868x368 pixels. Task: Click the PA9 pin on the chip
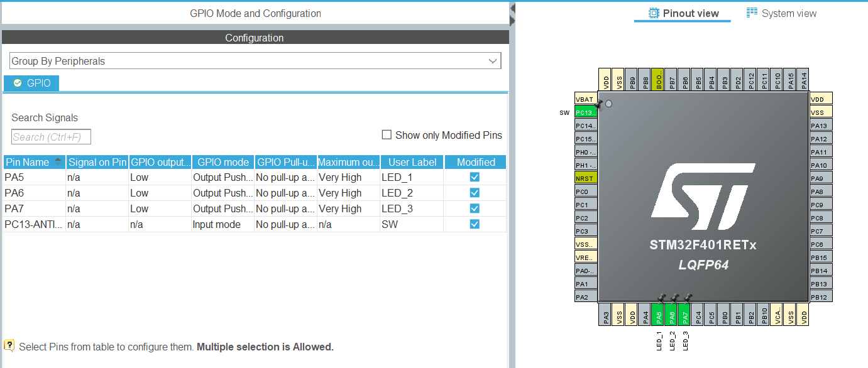pyautogui.click(x=821, y=178)
